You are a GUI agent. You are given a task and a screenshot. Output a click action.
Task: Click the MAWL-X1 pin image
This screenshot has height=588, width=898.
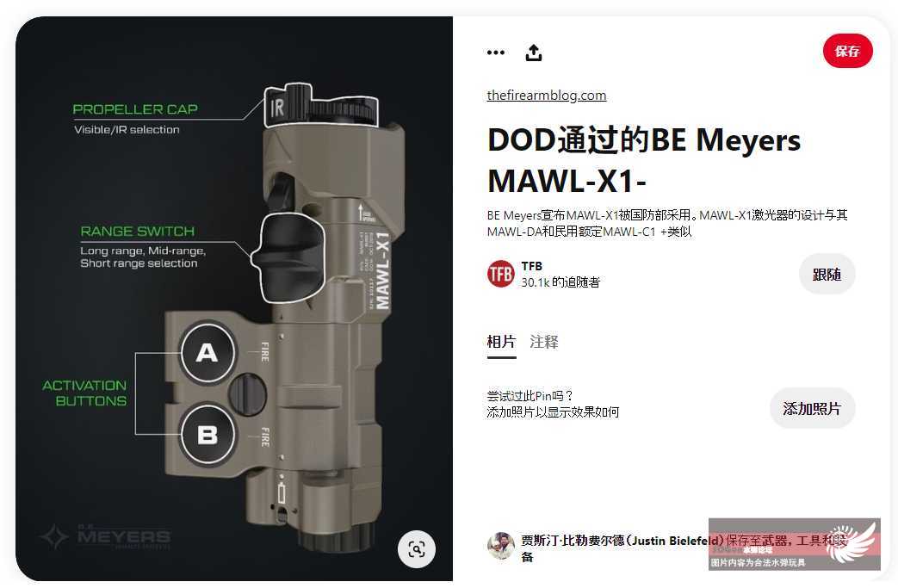coord(234,298)
